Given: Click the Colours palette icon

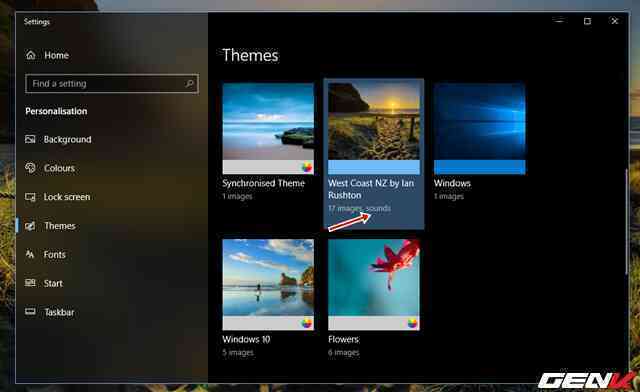Looking at the screenshot, I should click(x=30, y=168).
